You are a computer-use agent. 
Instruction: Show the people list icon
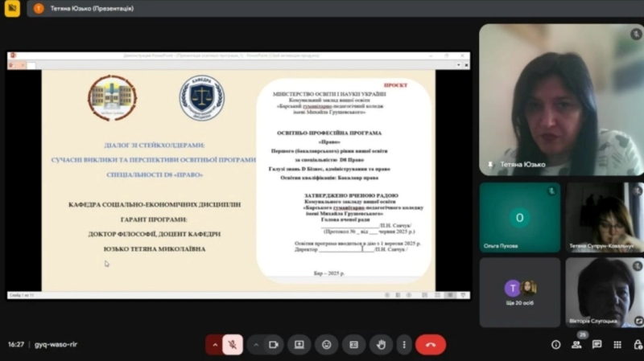576,345
